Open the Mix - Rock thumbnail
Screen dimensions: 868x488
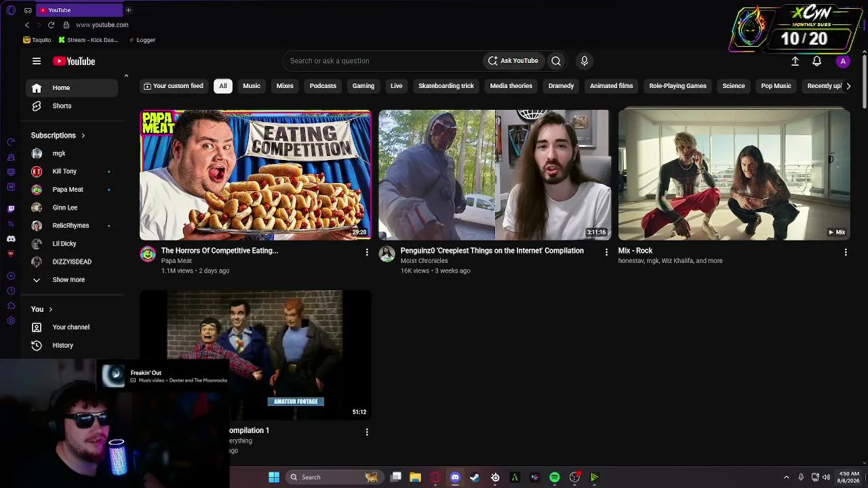[734, 175]
